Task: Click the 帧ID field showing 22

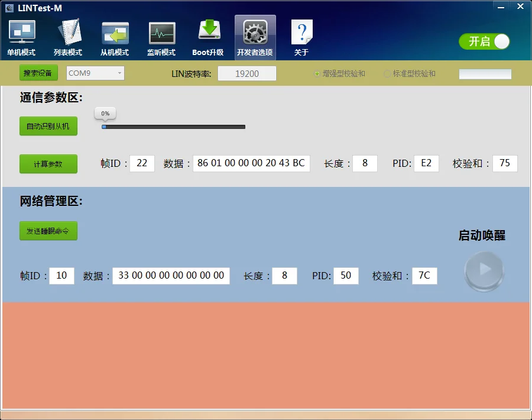Action: click(142, 163)
